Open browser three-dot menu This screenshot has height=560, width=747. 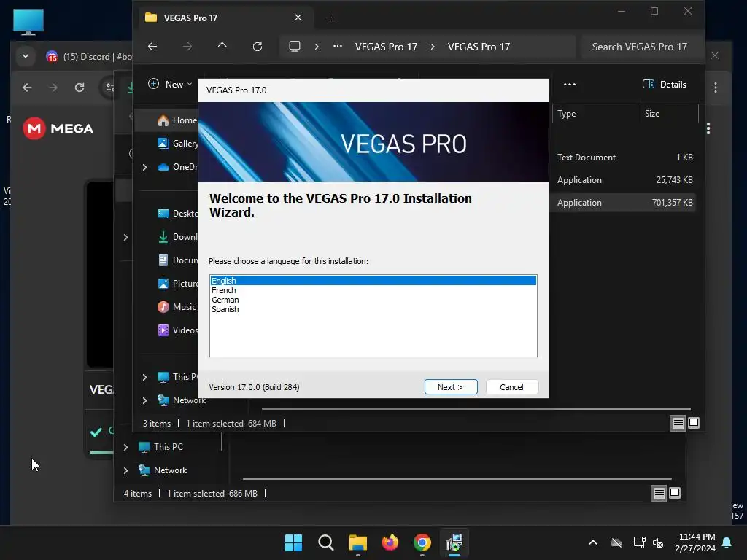pyautogui.click(x=716, y=87)
